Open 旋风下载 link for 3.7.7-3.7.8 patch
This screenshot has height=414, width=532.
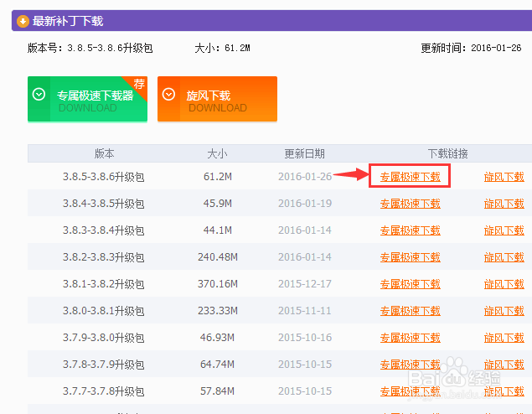(504, 391)
